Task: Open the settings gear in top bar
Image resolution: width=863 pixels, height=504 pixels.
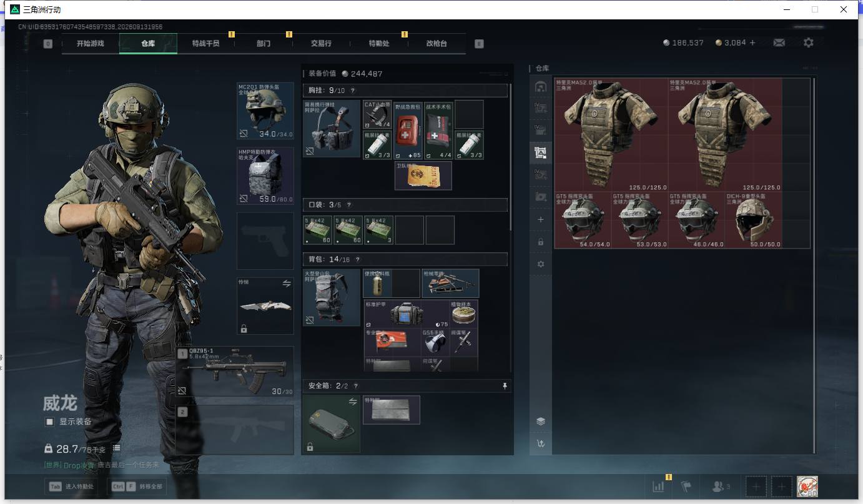Action: [x=809, y=42]
